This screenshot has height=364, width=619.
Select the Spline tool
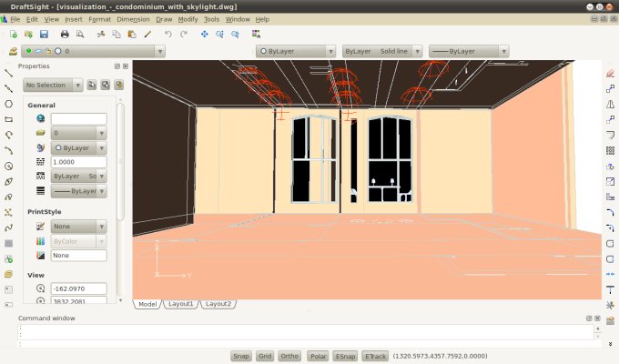click(8, 227)
